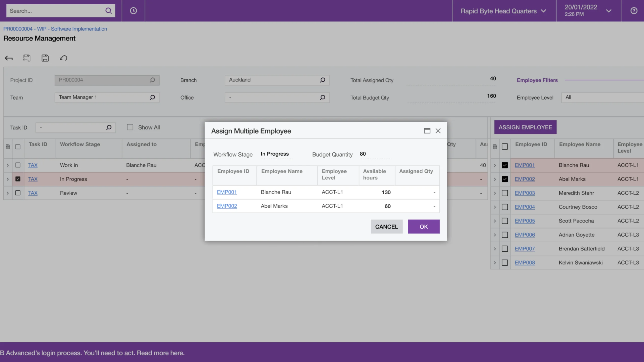Open the EMP001 link in dialog
Screen dimensions: 644x362
[227, 192]
